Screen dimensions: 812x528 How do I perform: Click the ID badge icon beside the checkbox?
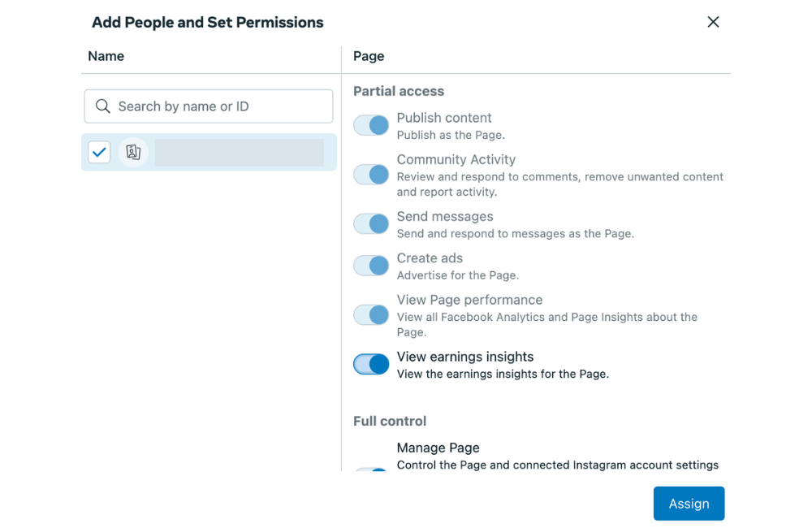[x=133, y=152]
